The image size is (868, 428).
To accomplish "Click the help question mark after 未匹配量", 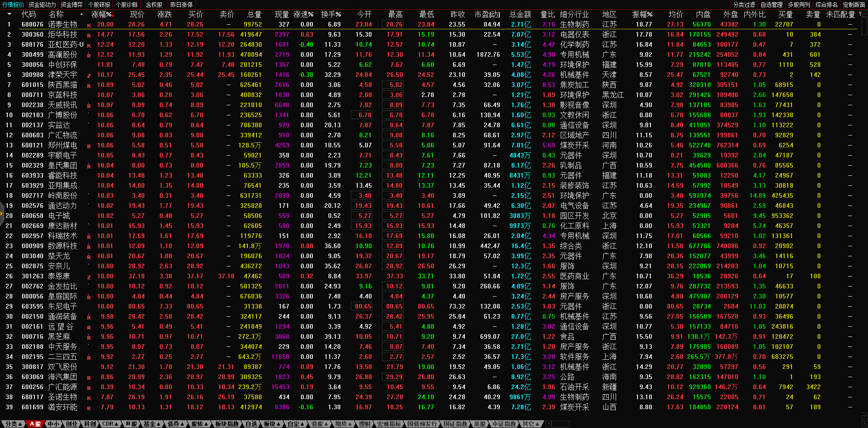I will (860, 14).
